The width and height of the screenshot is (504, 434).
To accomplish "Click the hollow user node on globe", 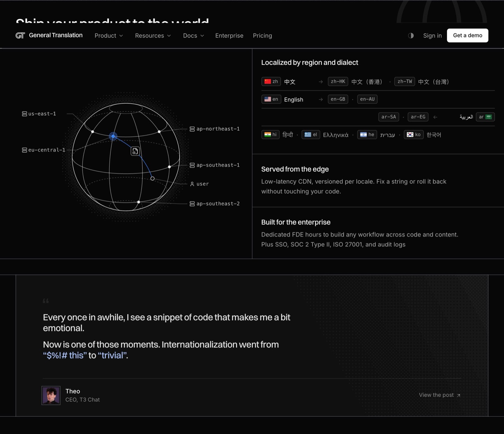I will pyautogui.click(x=152, y=178).
